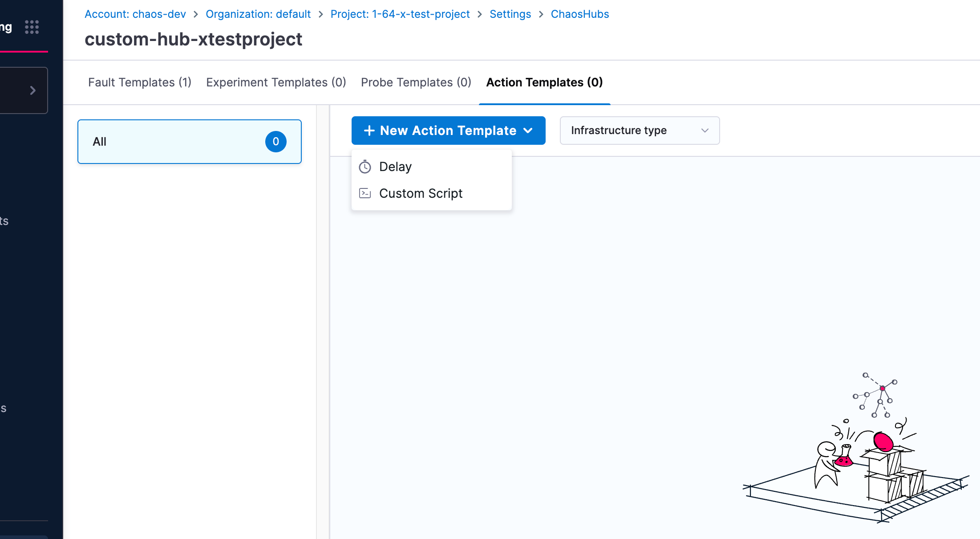Choose Delay from the action template menu
This screenshot has width=980, height=539.
point(395,166)
